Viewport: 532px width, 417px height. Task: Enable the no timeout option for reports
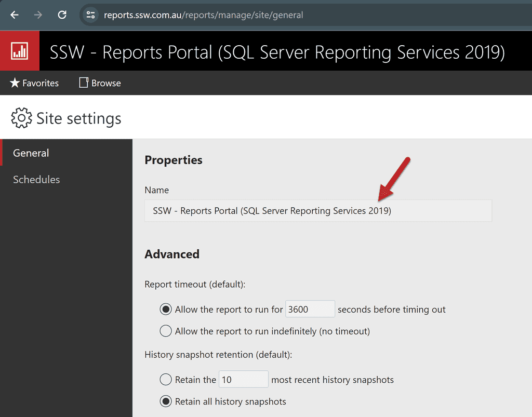coord(165,331)
